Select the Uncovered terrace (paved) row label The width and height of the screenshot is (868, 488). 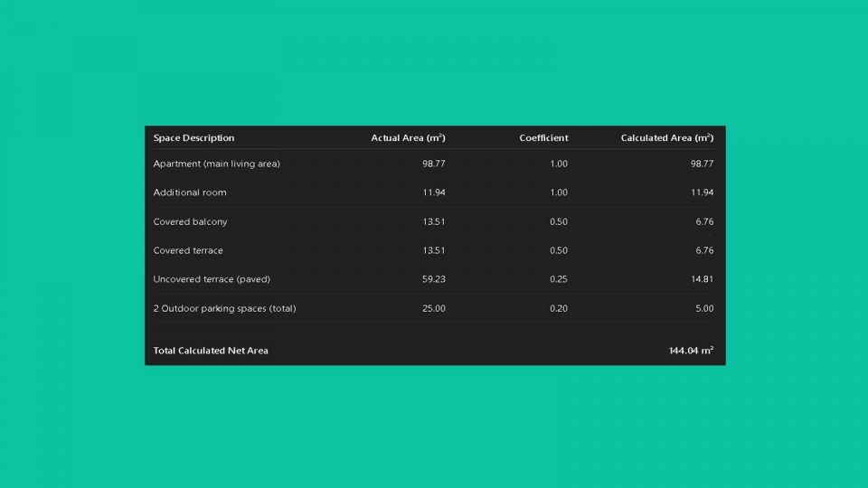click(212, 279)
